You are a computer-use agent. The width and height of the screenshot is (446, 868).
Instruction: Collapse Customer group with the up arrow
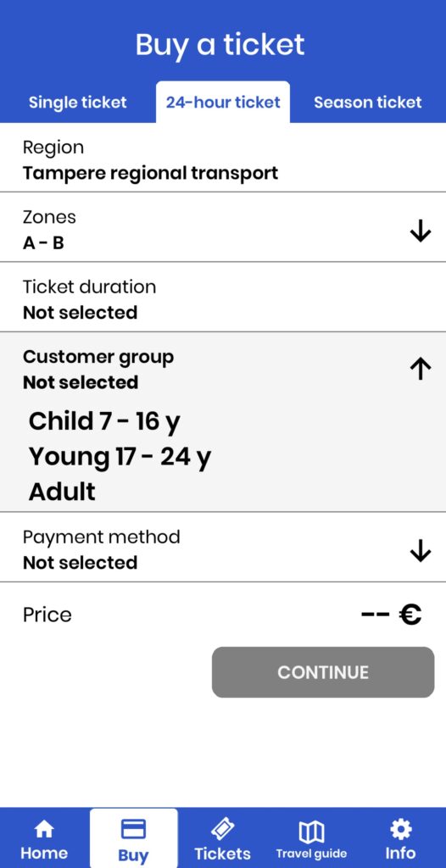click(x=421, y=368)
